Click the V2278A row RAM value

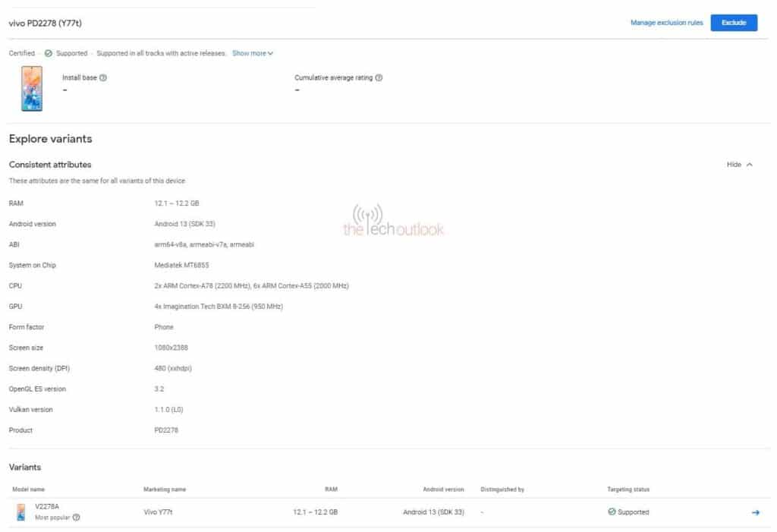point(315,512)
